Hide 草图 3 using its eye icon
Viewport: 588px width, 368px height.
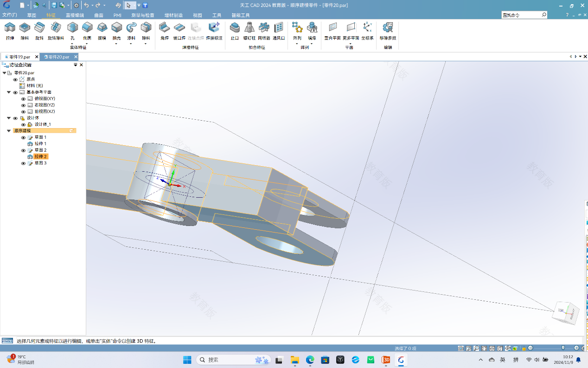(24, 163)
